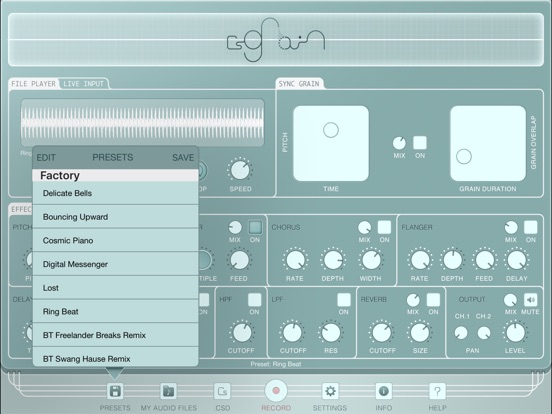Enable the Chorus ON toggle
This screenshot has width=552, height=414.
(x=384, y=227)
